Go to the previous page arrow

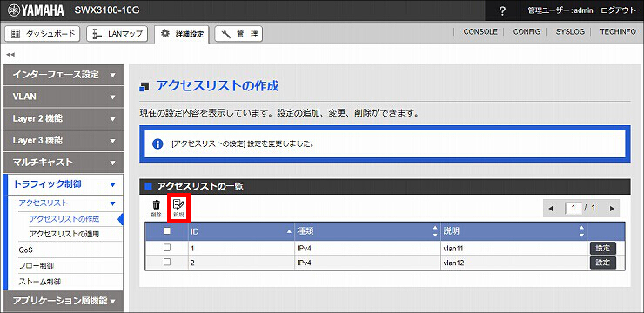pos(551,209)
